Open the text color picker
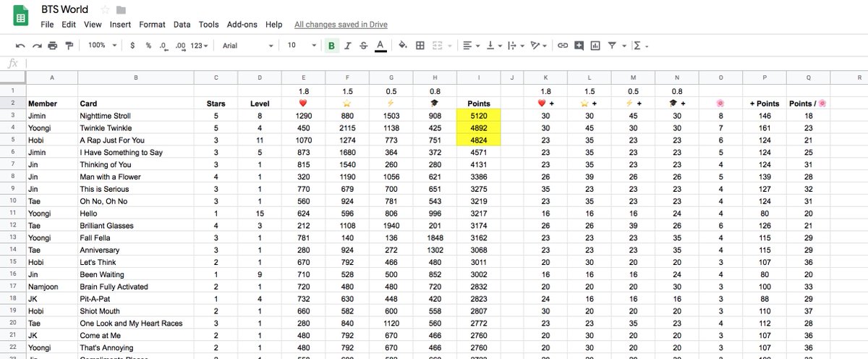This screenshot has height=359, width=868. click(380, 46)
